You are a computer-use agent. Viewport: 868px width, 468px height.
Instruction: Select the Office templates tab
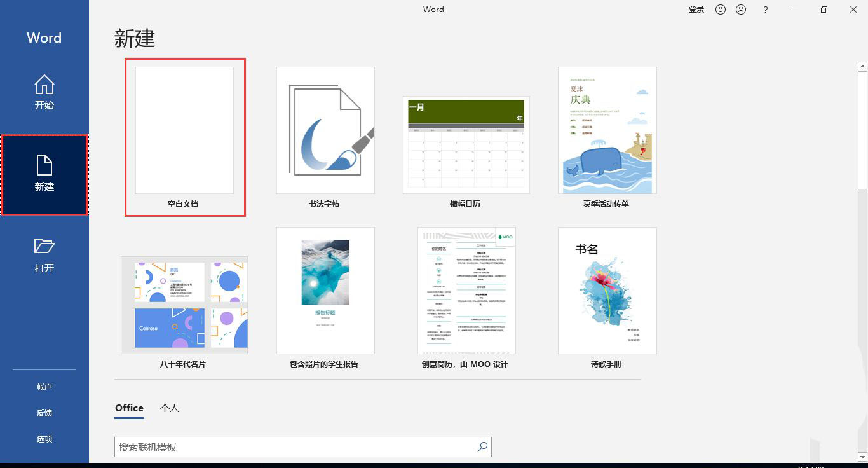pos(128,408)
